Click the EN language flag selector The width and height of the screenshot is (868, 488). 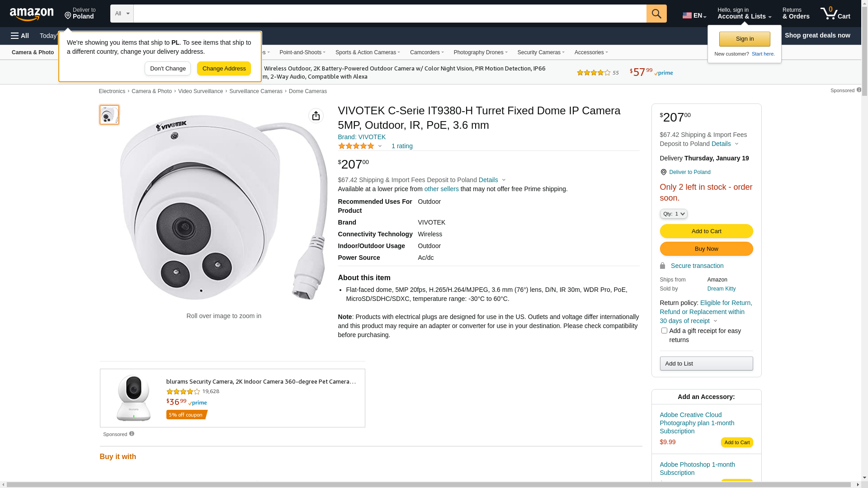click(694, 15)
